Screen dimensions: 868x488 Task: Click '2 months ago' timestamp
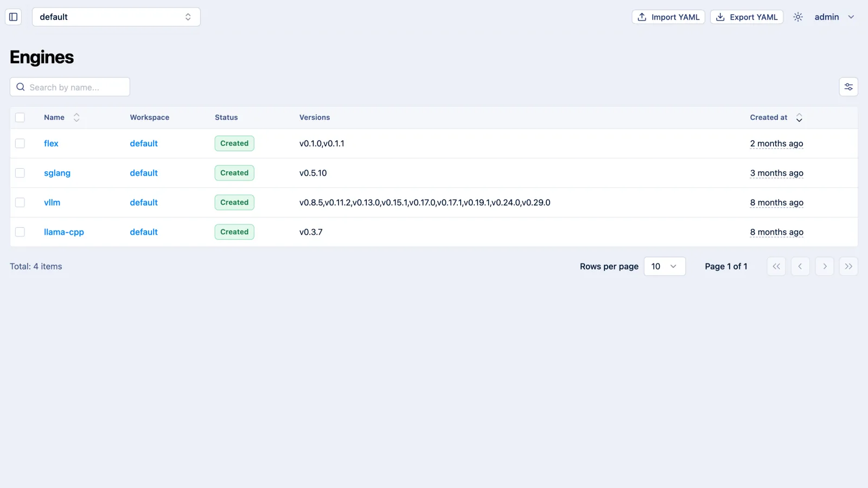click(x=776, y=144)
